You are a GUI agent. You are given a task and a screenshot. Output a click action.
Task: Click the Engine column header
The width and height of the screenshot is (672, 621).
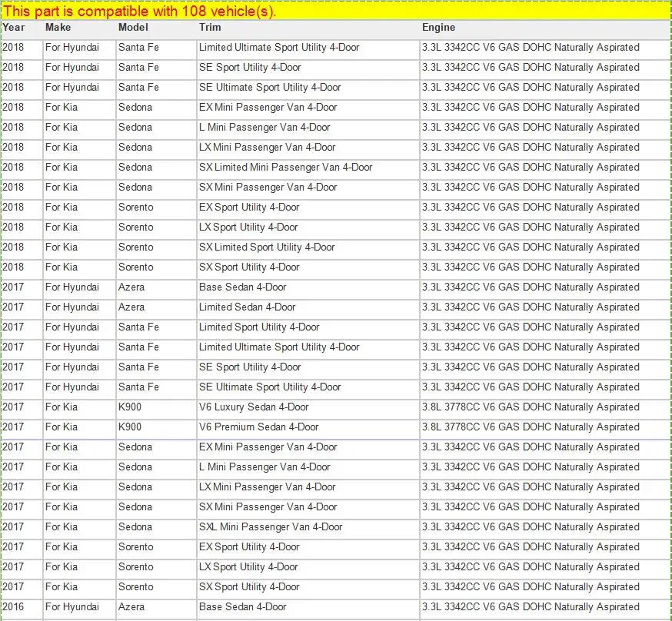[x=438, y=28]
